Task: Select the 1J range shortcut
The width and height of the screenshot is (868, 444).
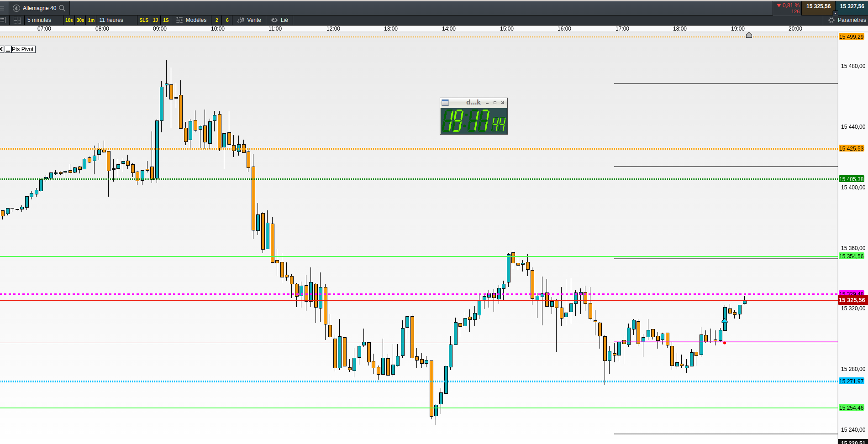Action: [x=155, y=20]
